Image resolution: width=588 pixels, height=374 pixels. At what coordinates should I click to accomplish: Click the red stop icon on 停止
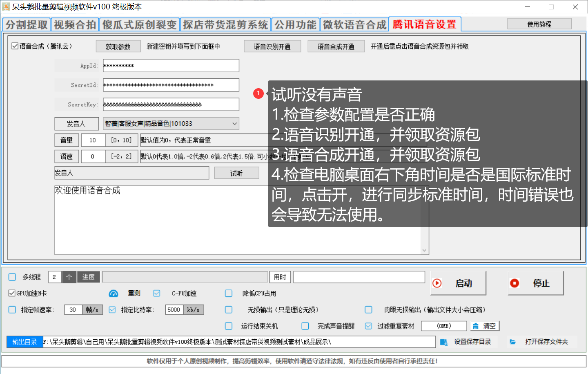click(x=514, y=283)
